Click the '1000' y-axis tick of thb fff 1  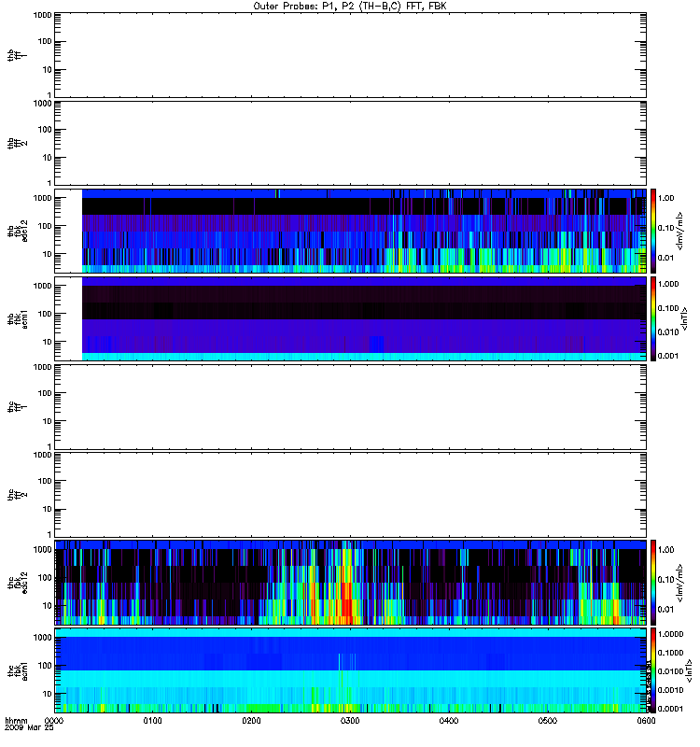42,15
